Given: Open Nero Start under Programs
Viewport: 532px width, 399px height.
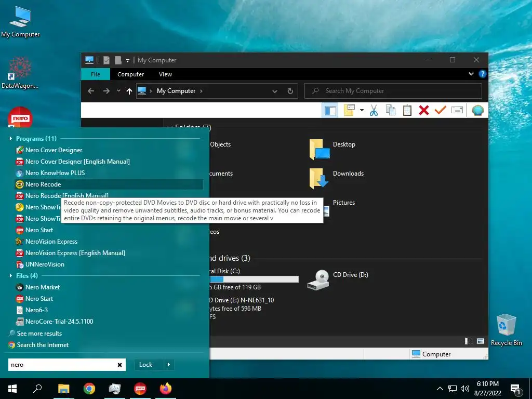Looking at the screenshot, I should 109,230.
